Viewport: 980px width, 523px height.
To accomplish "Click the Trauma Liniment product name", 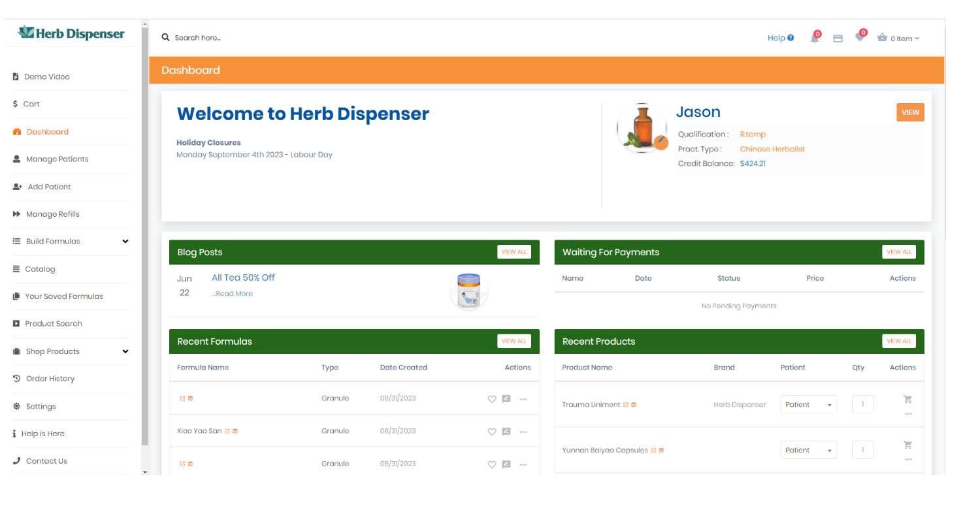I will (x=591, y=405).
